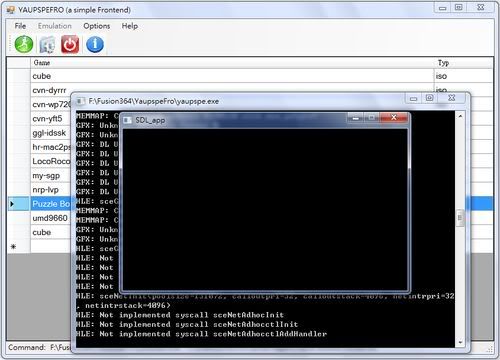This screenshot has width=500, height=360.
Task: Click the blue info icon
Action: (95, 44)
